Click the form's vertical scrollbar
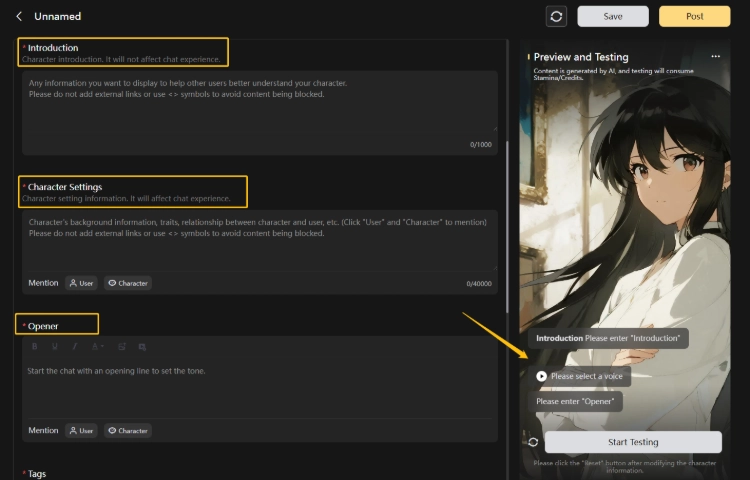The width and height of the screenshot is (750, 480). pyautogui.click(x=507, y=227)
